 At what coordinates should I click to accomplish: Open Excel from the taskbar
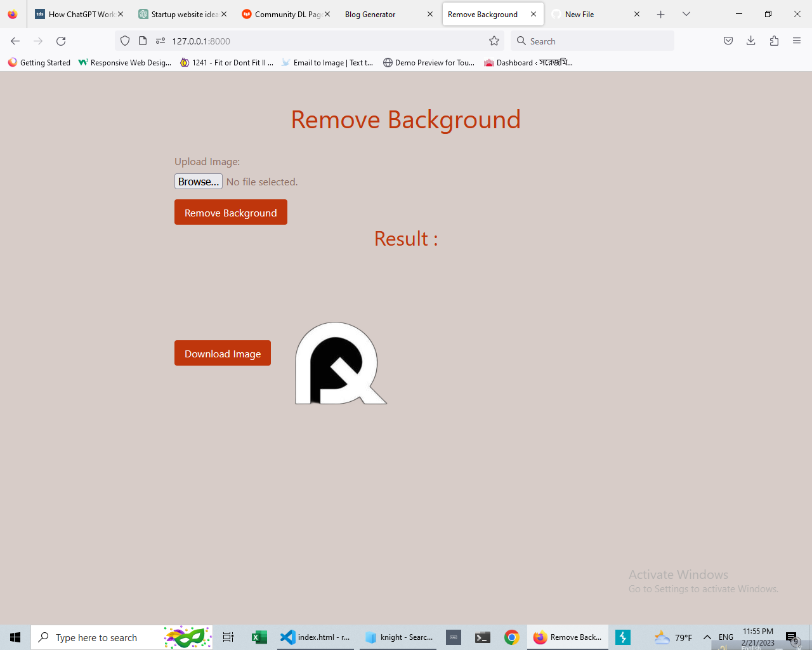pos(259,637)
